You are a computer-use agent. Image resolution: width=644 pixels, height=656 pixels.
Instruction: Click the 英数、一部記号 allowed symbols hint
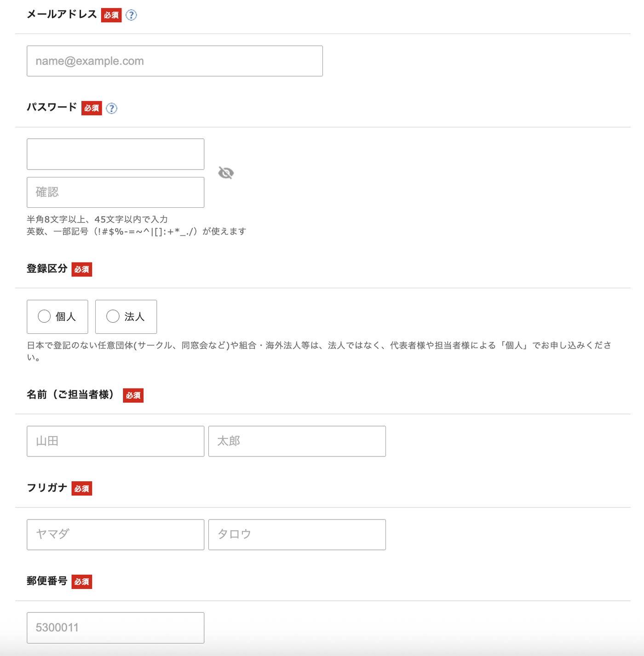(x=137, y=232)
